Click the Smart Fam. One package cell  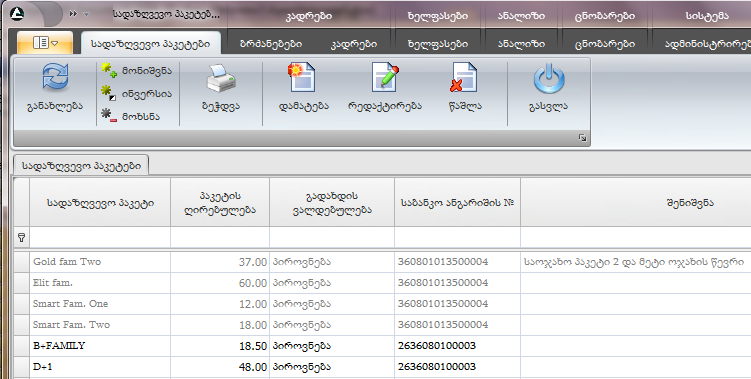pyautogui.click(x=100, y=304)
